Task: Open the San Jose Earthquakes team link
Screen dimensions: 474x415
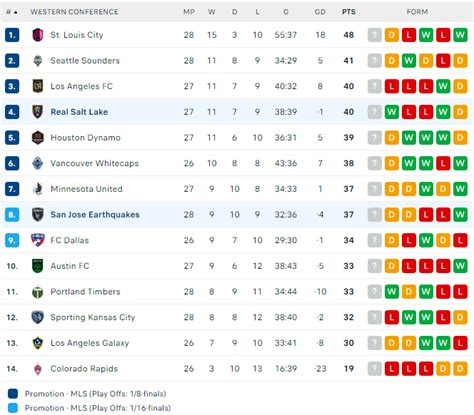Action: (95, 215)
